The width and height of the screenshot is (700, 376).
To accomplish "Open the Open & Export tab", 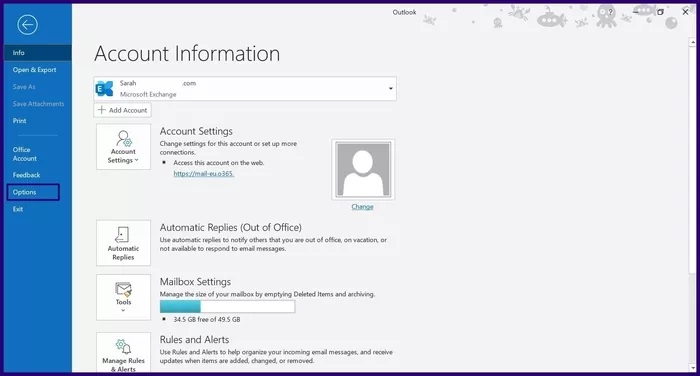I will 34,70.
